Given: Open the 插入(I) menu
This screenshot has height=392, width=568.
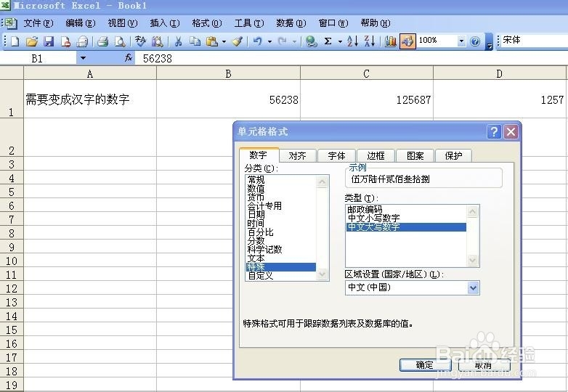Looking at the screenshot, I should (x=165, y=23).
